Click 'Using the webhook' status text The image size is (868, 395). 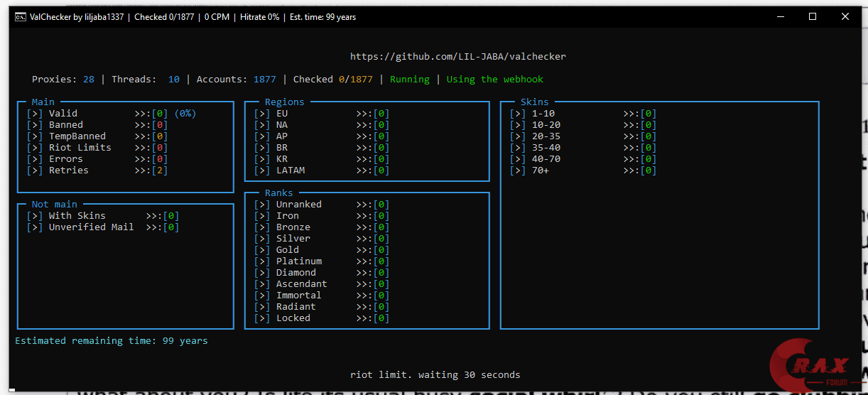[x=495, y=79]
